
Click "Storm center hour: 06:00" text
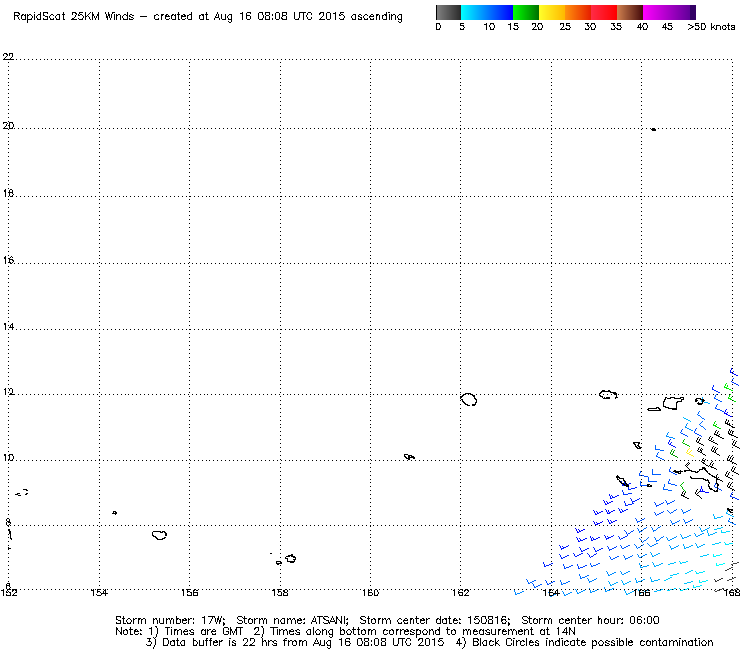pyautogui.click(x=590, y=620)
